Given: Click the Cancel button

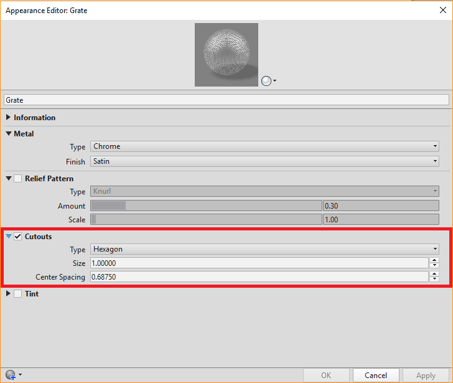Looking at the screenshot, I should 376,375.
